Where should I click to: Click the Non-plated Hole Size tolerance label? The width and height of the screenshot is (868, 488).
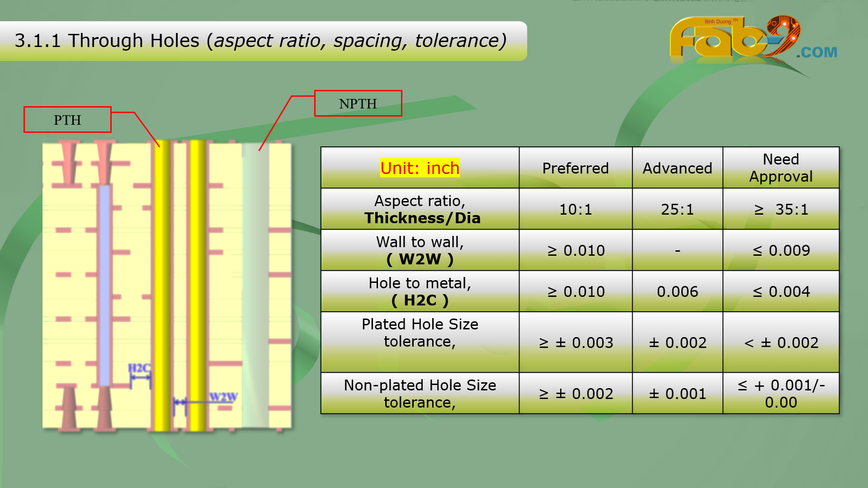tap(420, 394)
